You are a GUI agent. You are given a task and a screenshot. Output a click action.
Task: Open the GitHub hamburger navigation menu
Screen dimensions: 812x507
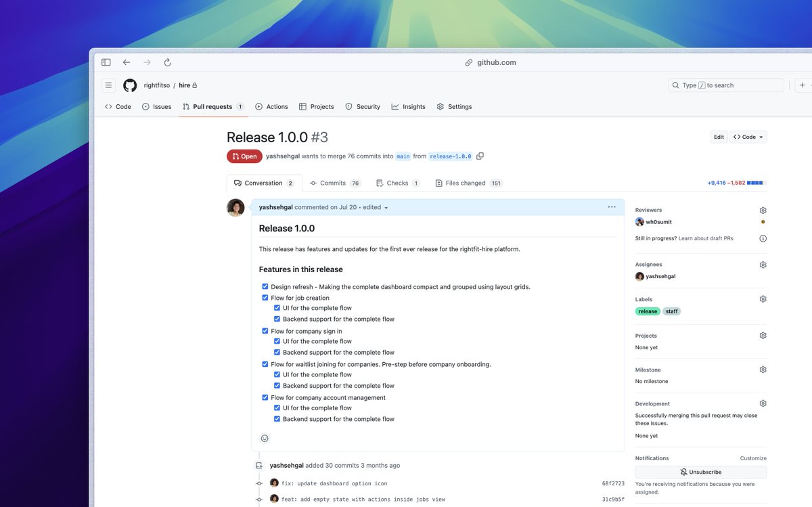tap(108, 85)
